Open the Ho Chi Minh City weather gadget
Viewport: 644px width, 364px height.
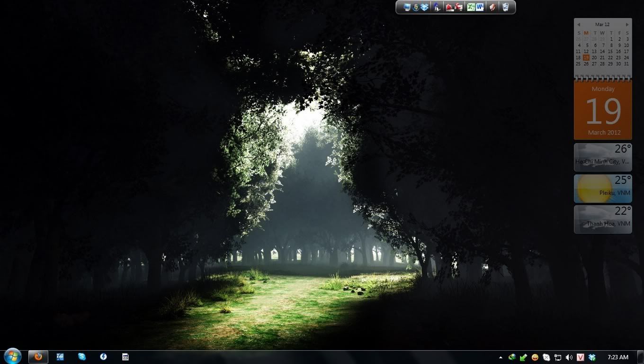click(x=602, y=156)
